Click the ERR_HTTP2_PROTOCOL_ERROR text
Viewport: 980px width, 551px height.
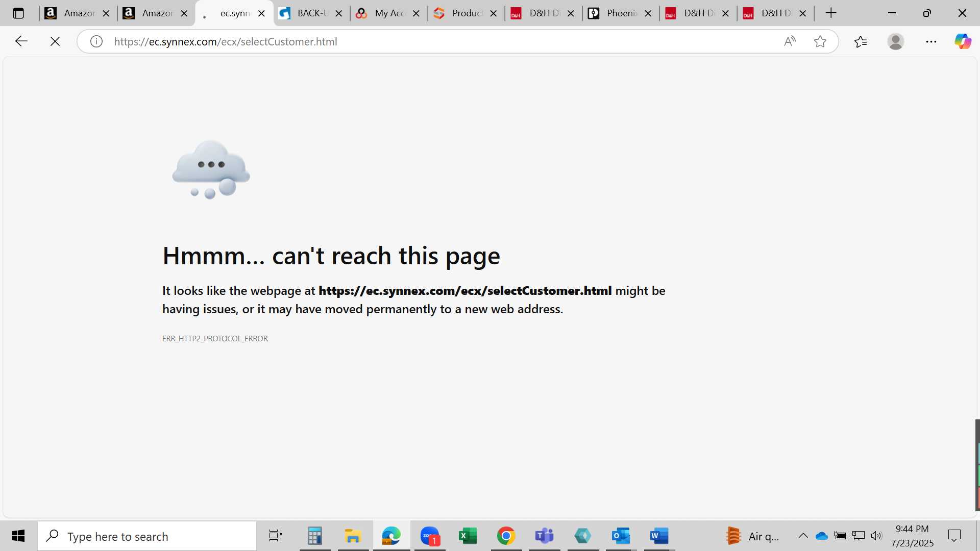215,339
